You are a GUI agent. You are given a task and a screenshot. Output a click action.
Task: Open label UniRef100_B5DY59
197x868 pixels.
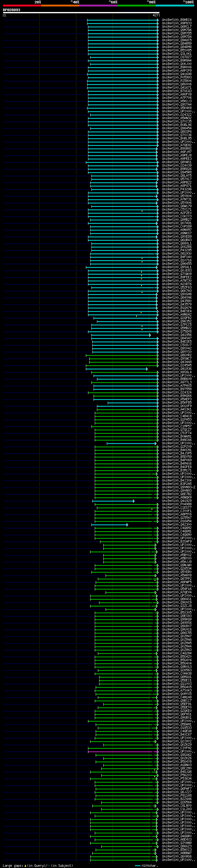tap(176, 457)
